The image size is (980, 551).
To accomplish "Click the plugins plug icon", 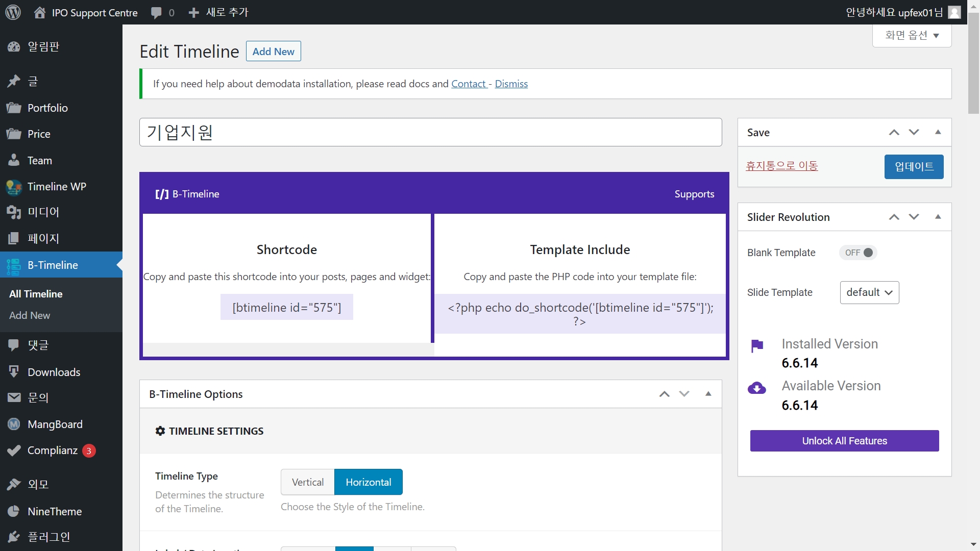I will [x=14, y=537].
